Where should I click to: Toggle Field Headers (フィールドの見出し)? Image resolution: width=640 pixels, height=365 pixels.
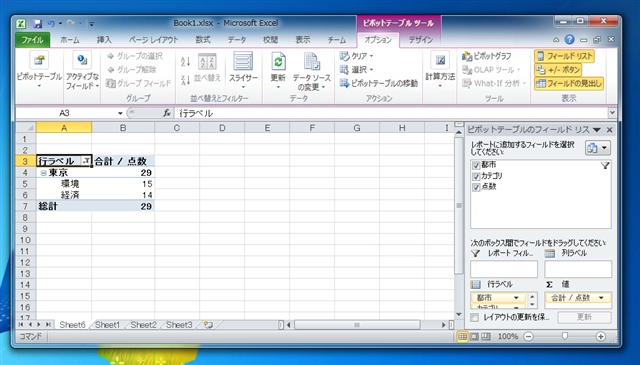[569, 84]
